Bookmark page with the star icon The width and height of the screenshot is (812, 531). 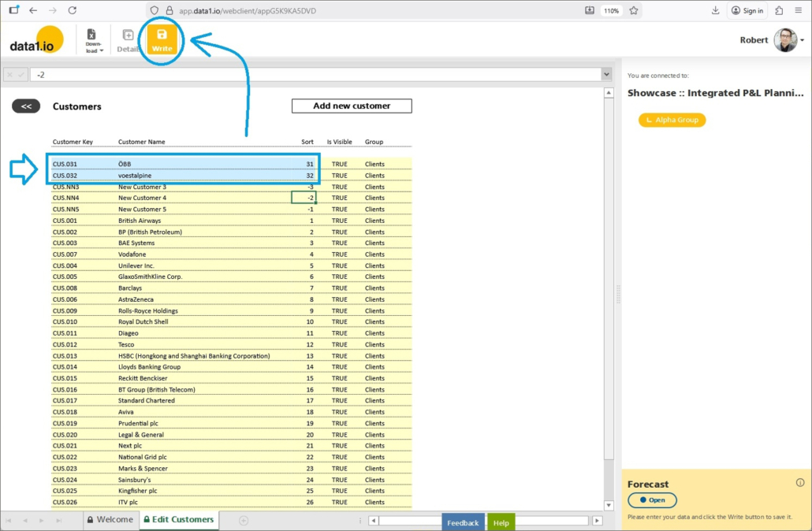click(x=633, y=10)
